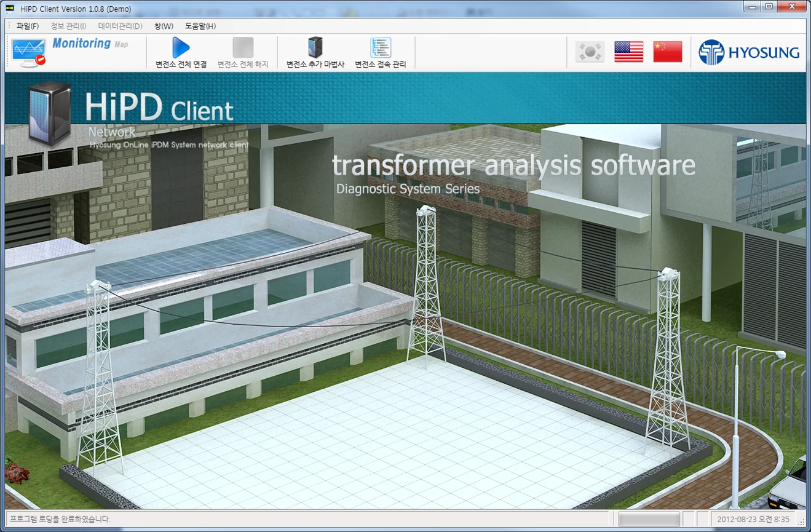
Task: Click the window title bar app icon
Action: click(x=9, y=9)
